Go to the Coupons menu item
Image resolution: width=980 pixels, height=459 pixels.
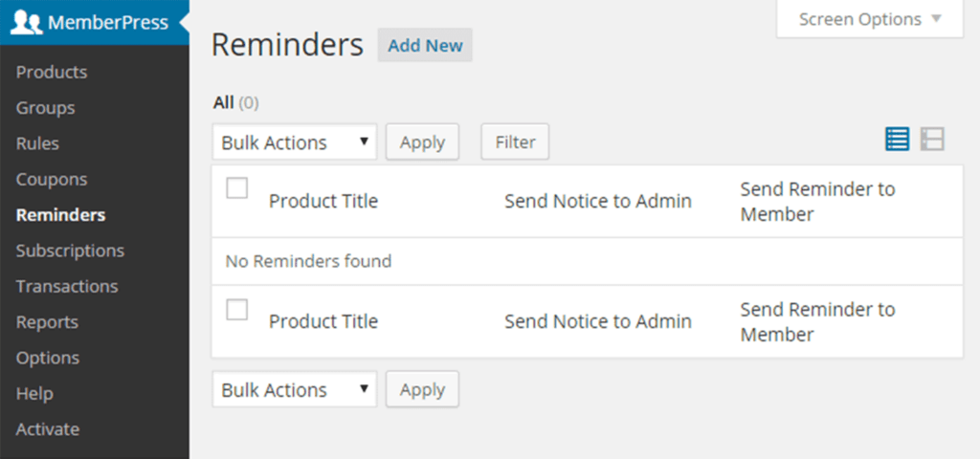[x=52, y=180]
